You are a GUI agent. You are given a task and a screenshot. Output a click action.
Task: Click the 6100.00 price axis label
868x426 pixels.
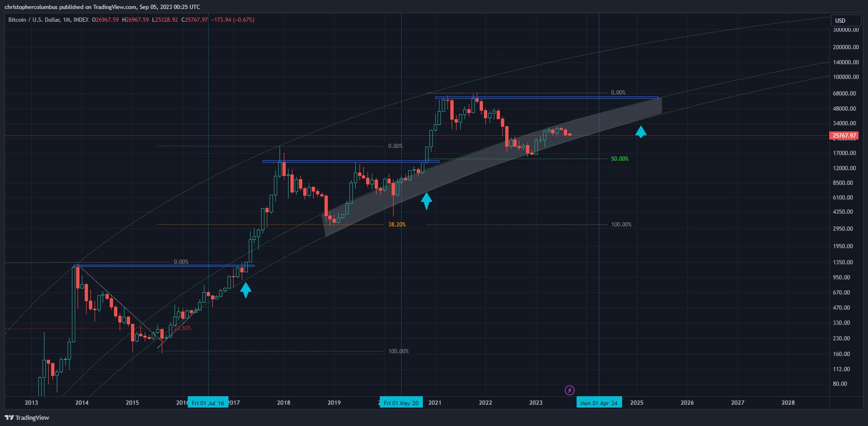click(843, 198)
